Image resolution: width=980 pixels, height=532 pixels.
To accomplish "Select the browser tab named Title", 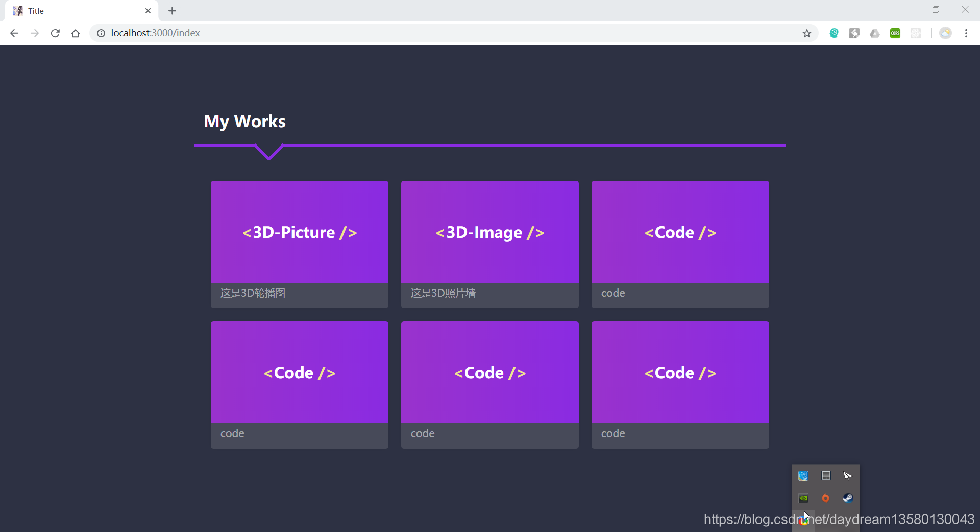I will tap(82, 11).
